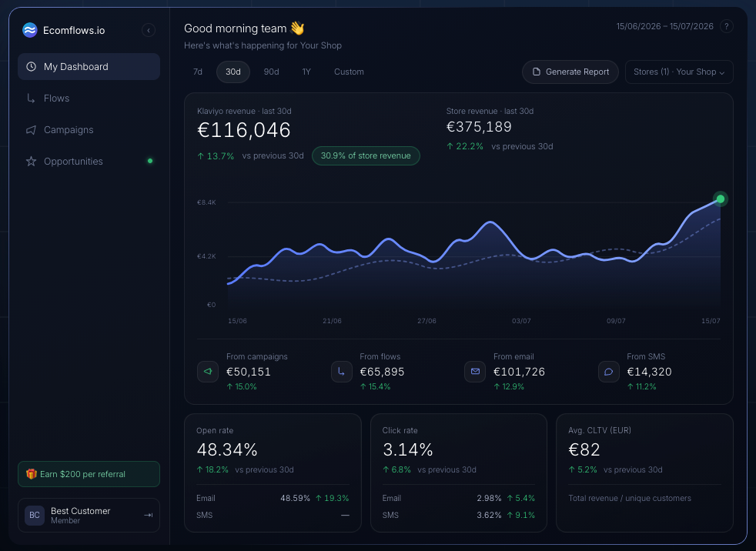The width and height of the screenshot is (756, 551).
Task: Select the 90d time range
Action: (272, 72)
